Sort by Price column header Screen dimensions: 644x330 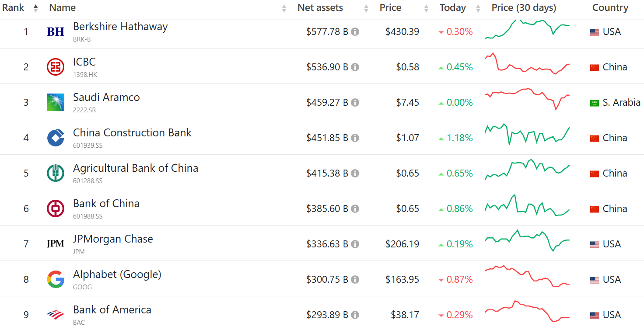[390, 8]
